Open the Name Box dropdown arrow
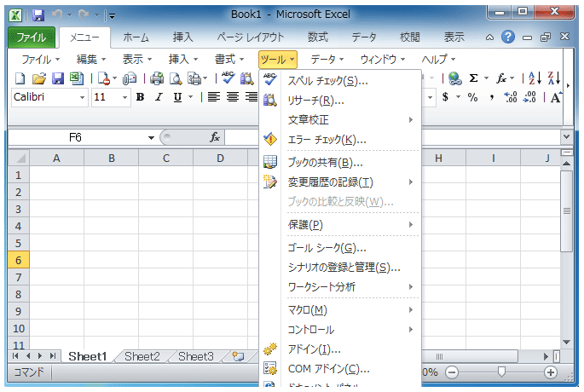This screenshot has height=392, width=584. [151, 138]
